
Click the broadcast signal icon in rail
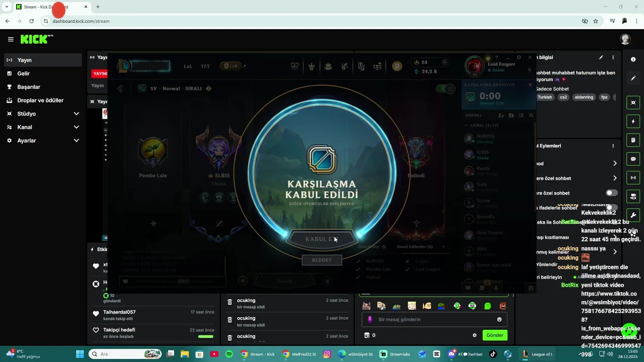tap(633, 177)
